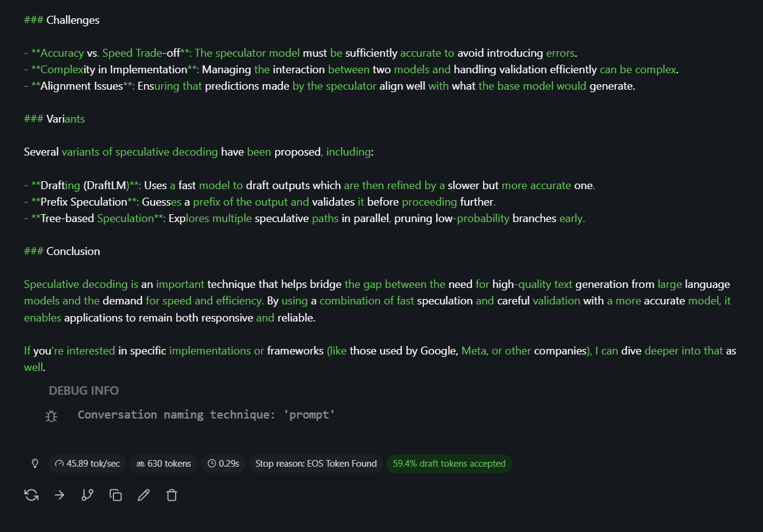Click the Conclusion heading text
Image resolution: width=763 pixels, height=532 pixels.
(x=62, y=251)
